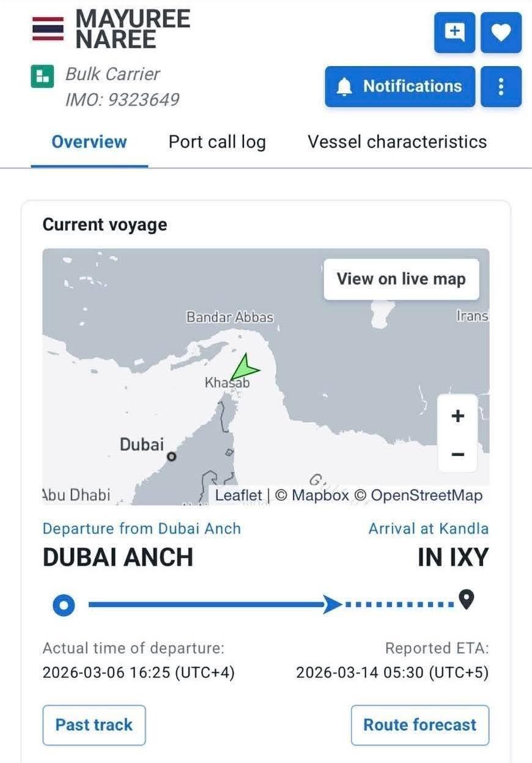Open the three-dot more options menu
Viewport: 532px width, 763px height.
[501, 86]
